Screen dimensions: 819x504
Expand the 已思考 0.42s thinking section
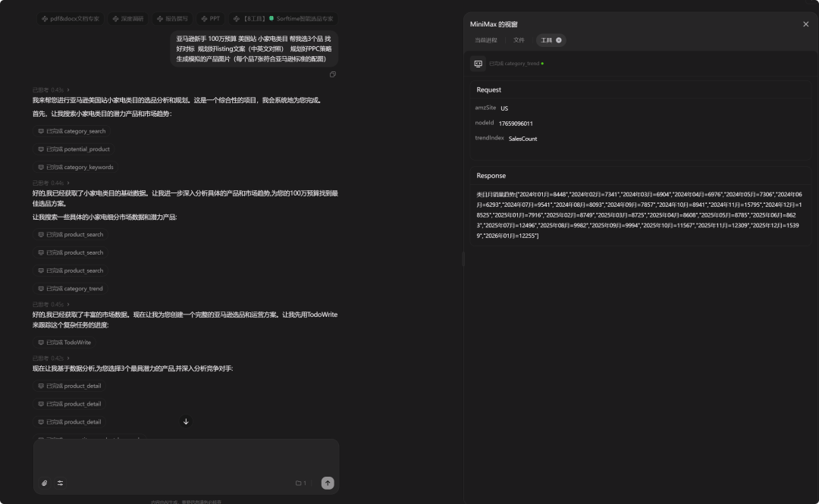pyautogui.click(x=51, y=358)
